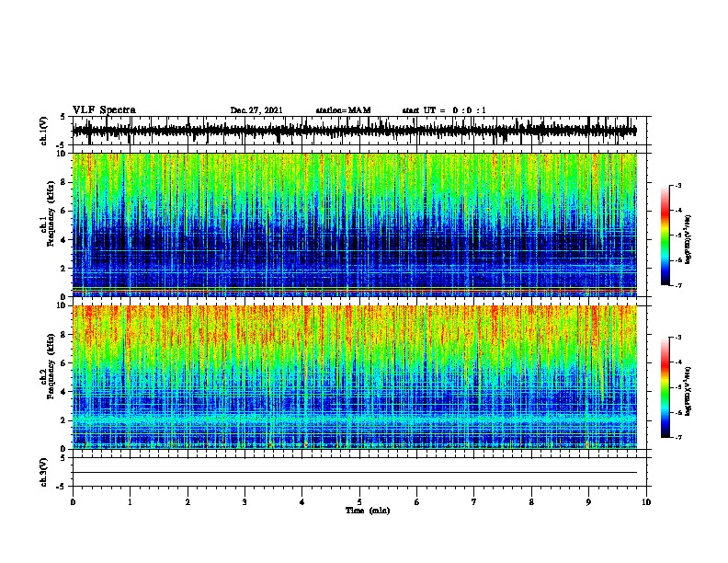The width and height of the screenshot is (728, 563).
Task: Click the ch.1 voltage waveform trace
Action: 354,131
